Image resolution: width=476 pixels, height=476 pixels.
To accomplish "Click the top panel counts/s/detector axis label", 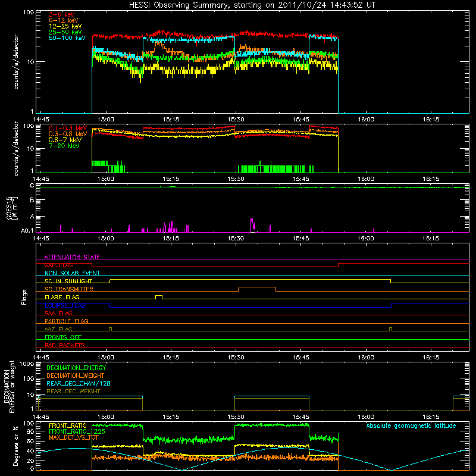I will pyautogui.click(x=16, y=62).
